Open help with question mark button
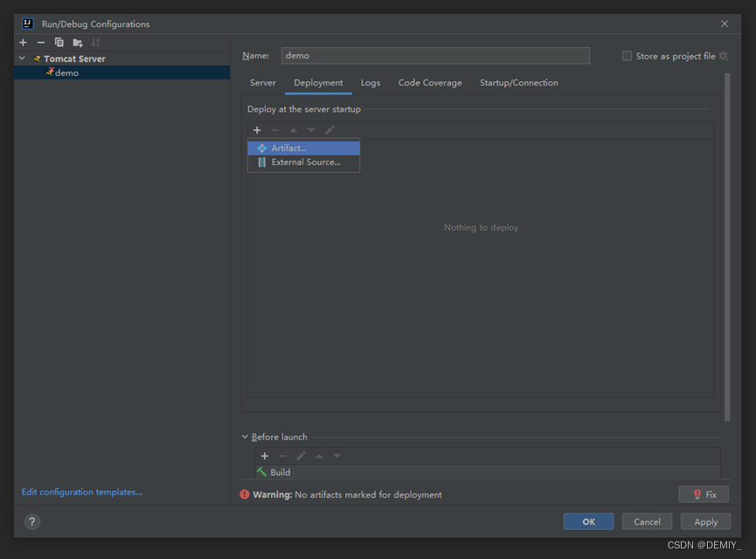This screenshot has height=559, width=756. coord(32,521)
